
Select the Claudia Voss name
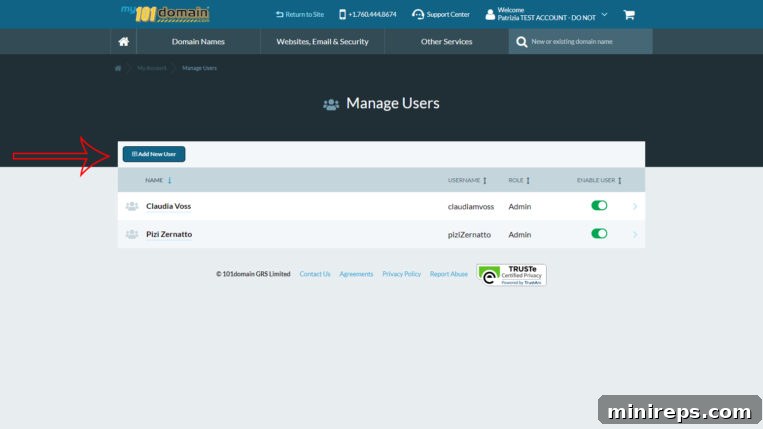pyautogui.click(x=168, y=206)
